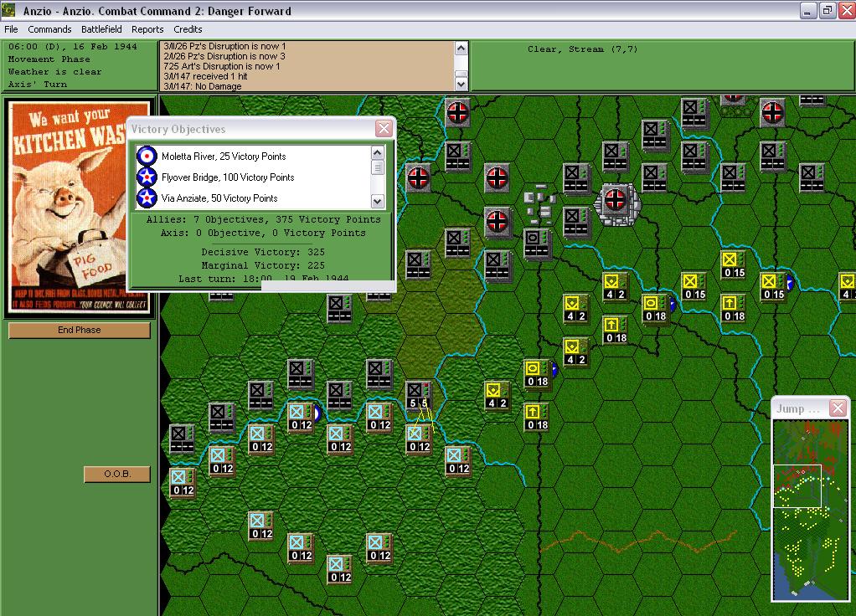Click the message log scrollbar thumb
This screenshot has width=856, height=616.
click(462, 74)
